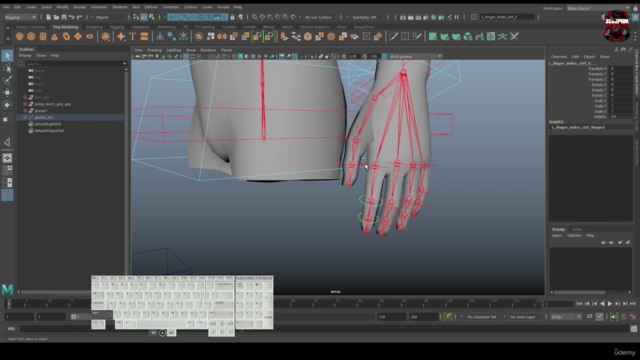This screenshot has height=360, width=640.
Task: Open the Layers menu in the Layer Editor
Action: pyautogui.click(x=557, y=236)
